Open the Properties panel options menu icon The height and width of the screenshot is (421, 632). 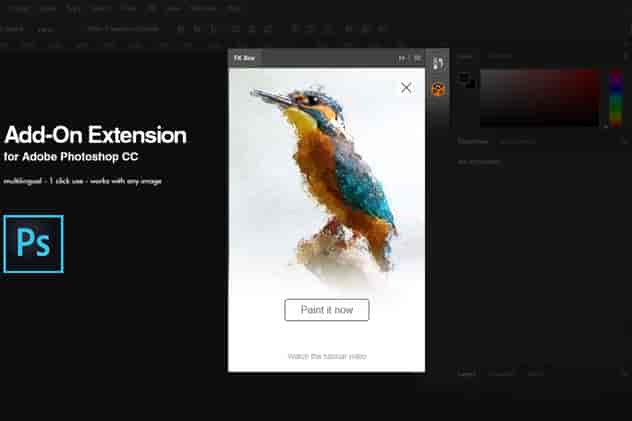625,141
